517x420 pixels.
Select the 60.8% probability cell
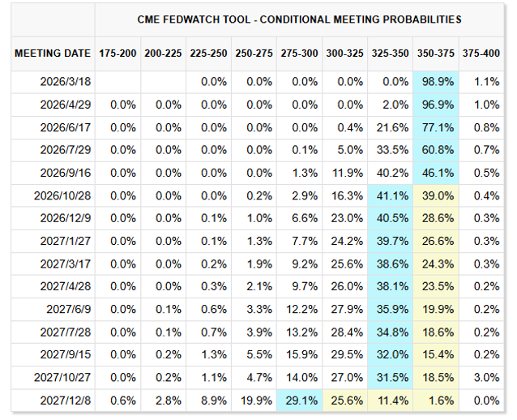[436, 150]
